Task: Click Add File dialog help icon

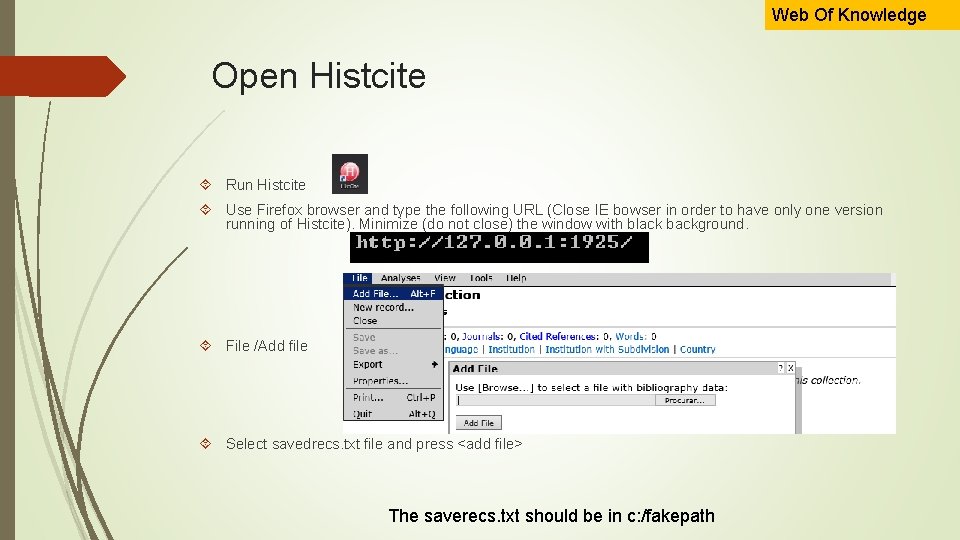Action: pos(780,368)
